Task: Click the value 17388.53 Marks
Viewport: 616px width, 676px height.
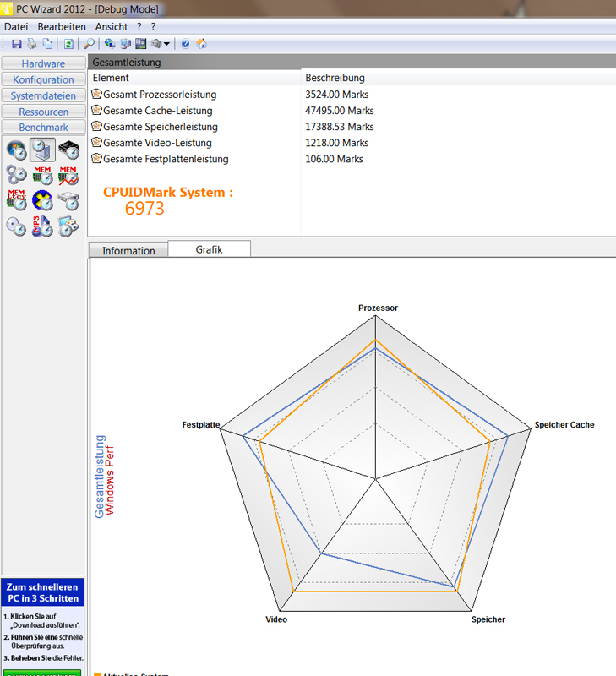Action: click(x=339, y=127)
